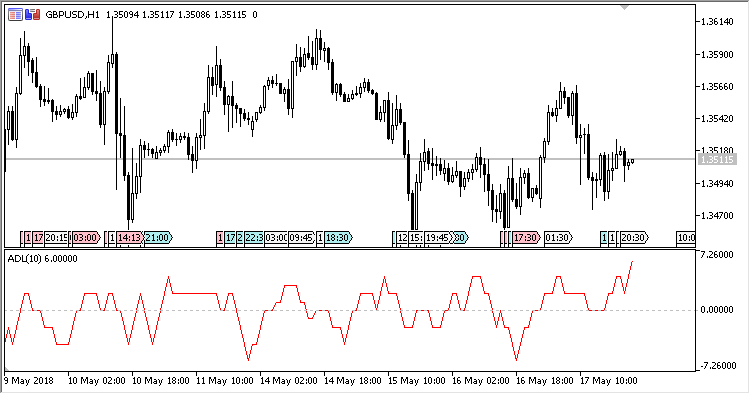Click the 15 May 10:00 time label
Image resolution: width=750 pixels, height=394 pixels.
tap(417, 381)
